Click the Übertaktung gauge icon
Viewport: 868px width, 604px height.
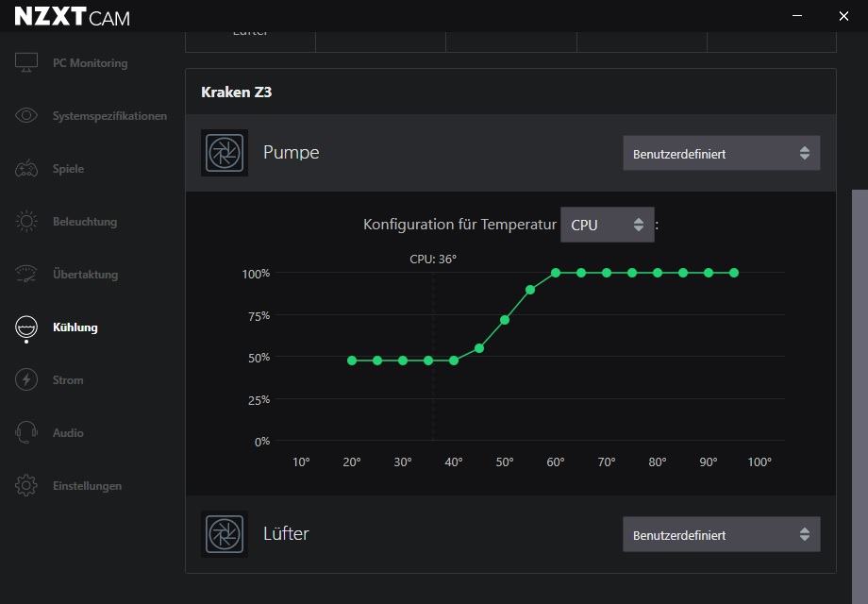(x=26, y=274)
